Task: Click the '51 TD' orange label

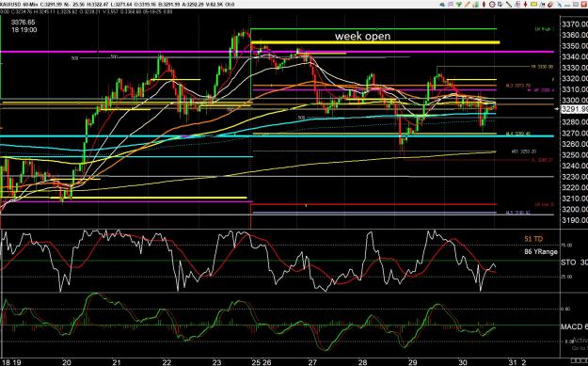Action: [533, 239]
